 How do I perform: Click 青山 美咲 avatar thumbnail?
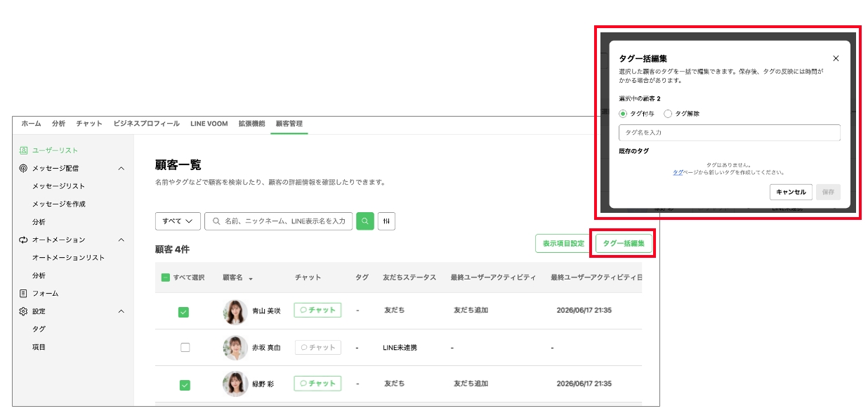235,311
